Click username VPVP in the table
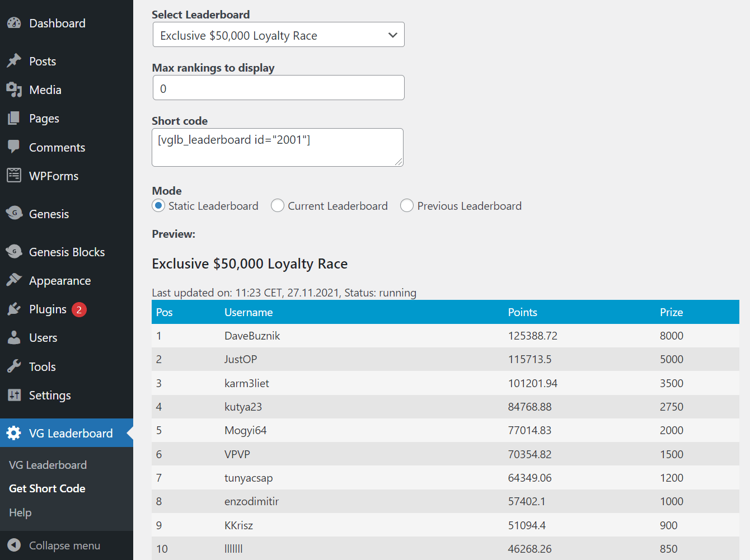 coord(237,454)
